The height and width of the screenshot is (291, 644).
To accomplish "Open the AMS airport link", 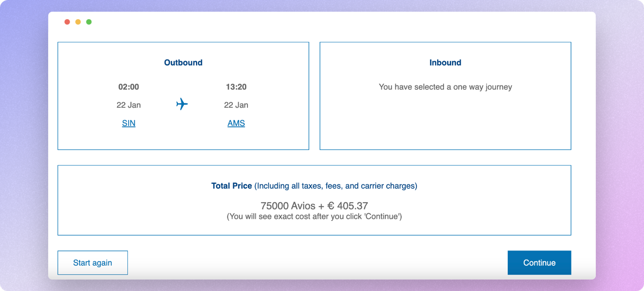I will [x=236, y=123].
